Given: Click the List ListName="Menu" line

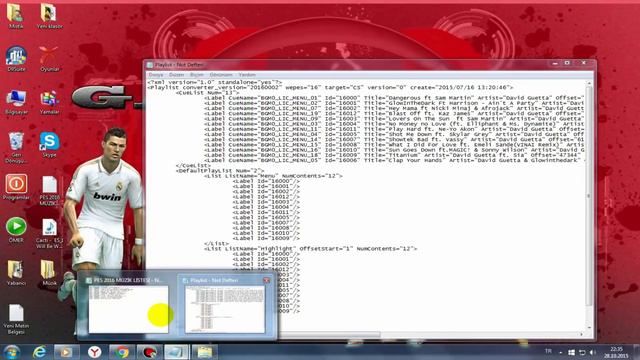Looking at the screenshot, I should 273,176.
